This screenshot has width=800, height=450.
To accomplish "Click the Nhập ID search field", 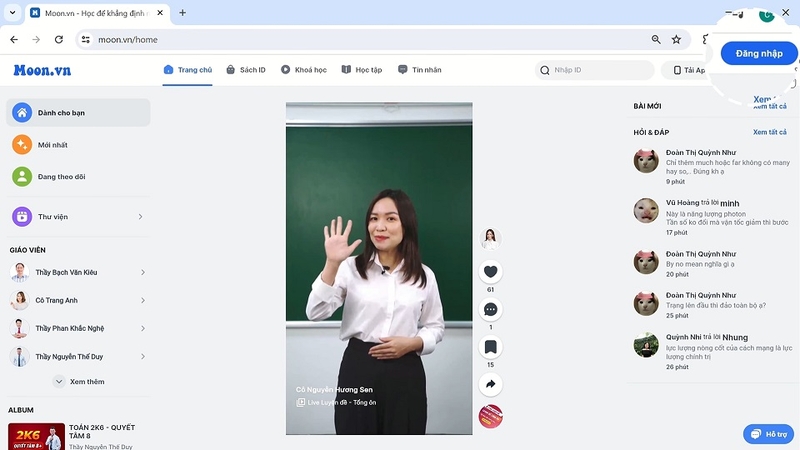I will click(x=594, y=70).
